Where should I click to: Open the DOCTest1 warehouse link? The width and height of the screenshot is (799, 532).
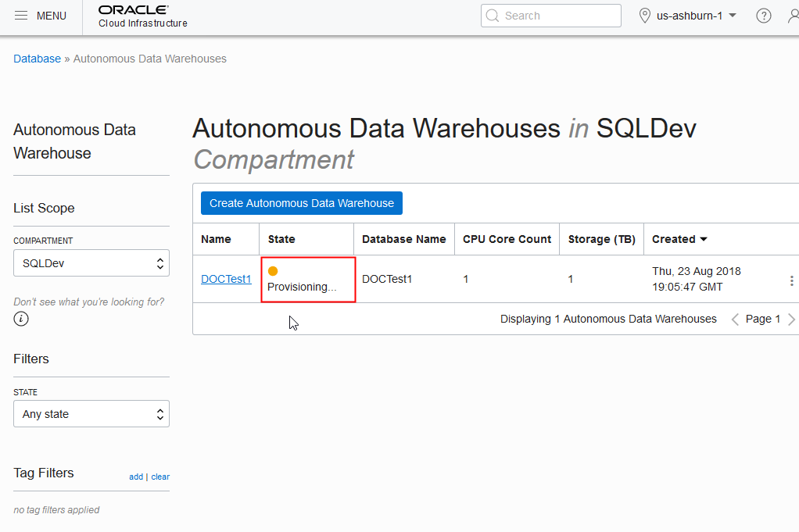click(x=226, y=279)
